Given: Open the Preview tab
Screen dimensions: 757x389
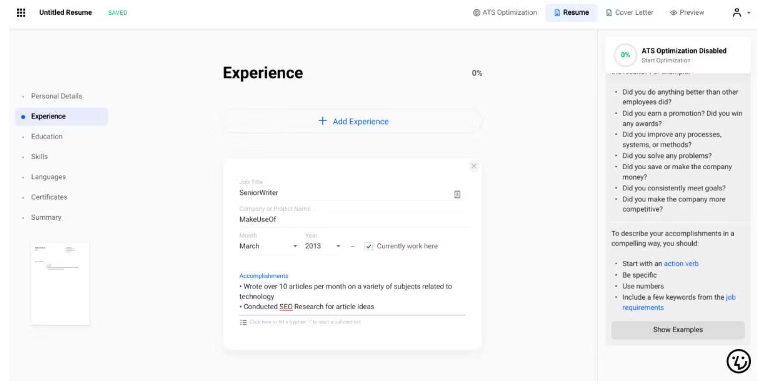Looking at the screenshot, I should pos(687,13).
